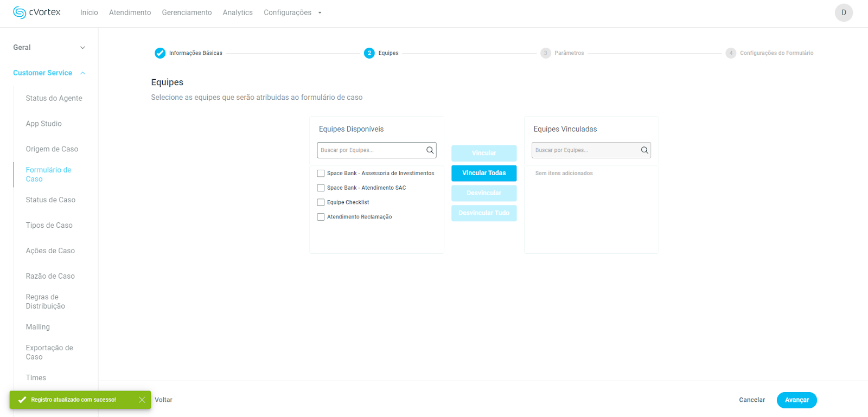Go to Regras de Distribuição in sidebar
Screen dimensions: 868x417
point(46,301)
